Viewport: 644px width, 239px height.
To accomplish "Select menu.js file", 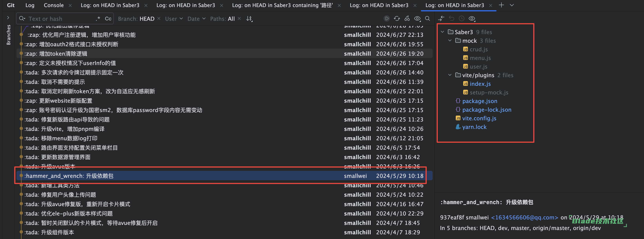I will coord(480,58).
